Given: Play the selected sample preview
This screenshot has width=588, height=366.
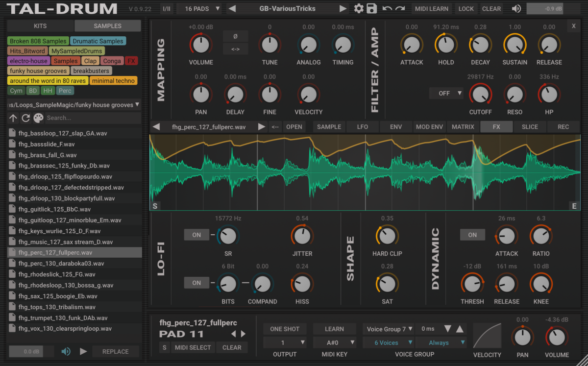Looking at the screenshot, I should point(83,351).
